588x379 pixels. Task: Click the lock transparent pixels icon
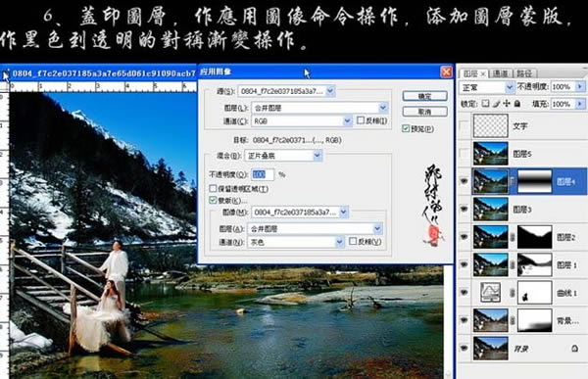(x=486, y=104)
